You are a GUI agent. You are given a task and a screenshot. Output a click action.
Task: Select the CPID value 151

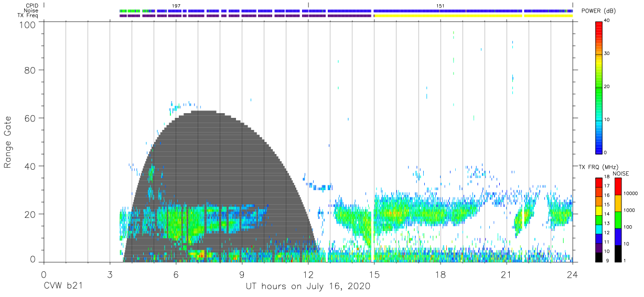click(x=441, y=6)
